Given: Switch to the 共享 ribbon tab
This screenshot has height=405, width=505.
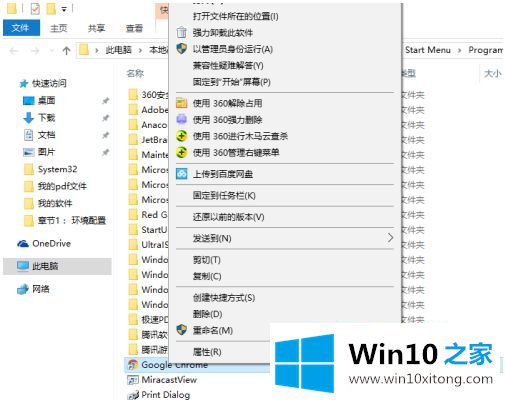Looking at the screenshot, I should (x=97, y=28).
